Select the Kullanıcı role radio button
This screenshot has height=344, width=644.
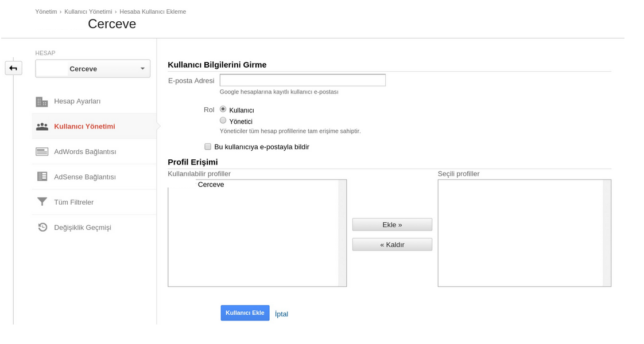pyautogui.click(x=223, y=110)
